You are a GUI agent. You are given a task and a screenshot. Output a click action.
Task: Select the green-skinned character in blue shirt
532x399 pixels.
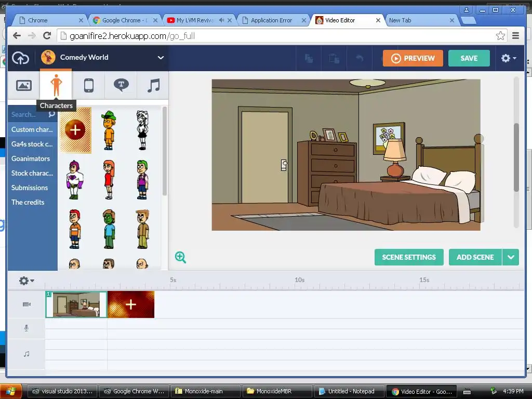coord(109,229)
